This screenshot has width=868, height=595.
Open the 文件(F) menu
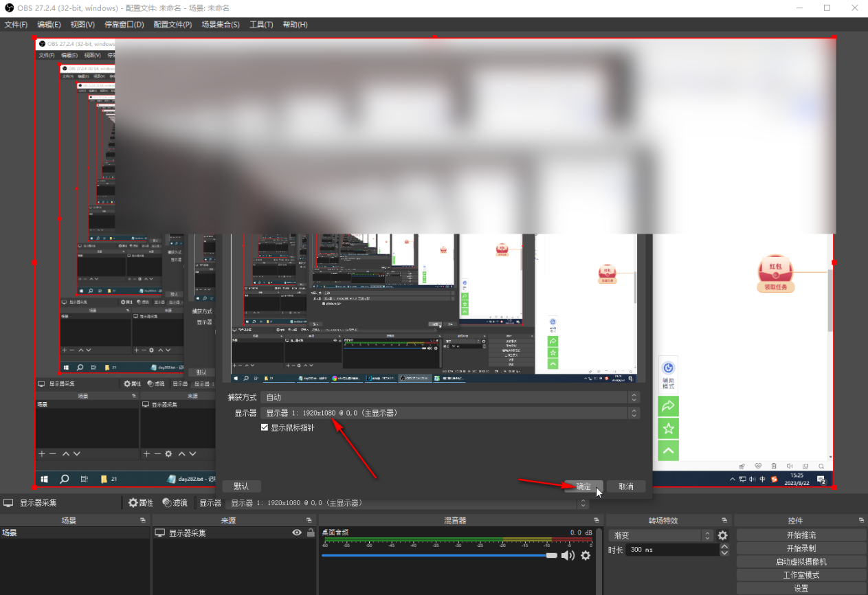click(16, 25)
